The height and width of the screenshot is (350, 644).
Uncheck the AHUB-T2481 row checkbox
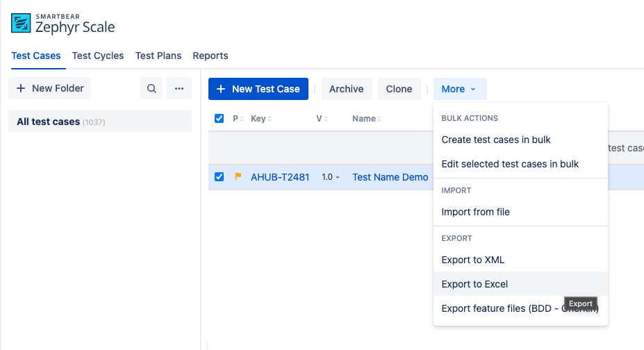(x=220, y=177)
